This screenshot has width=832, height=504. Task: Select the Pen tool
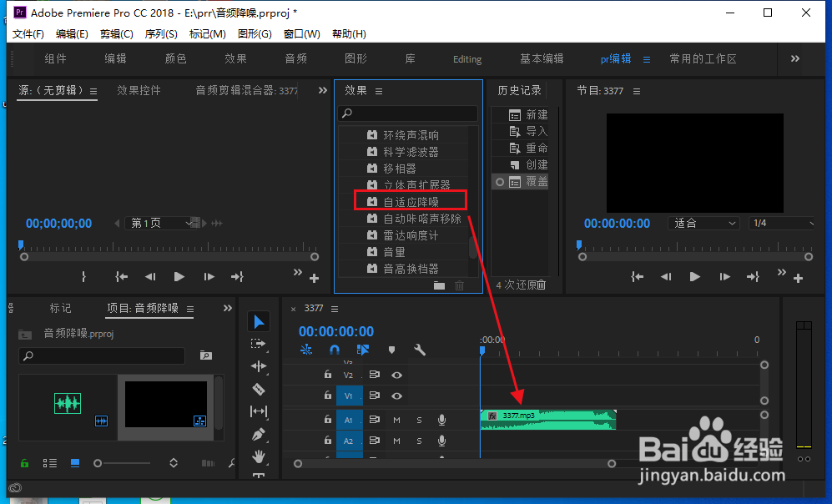click(259, 435)
